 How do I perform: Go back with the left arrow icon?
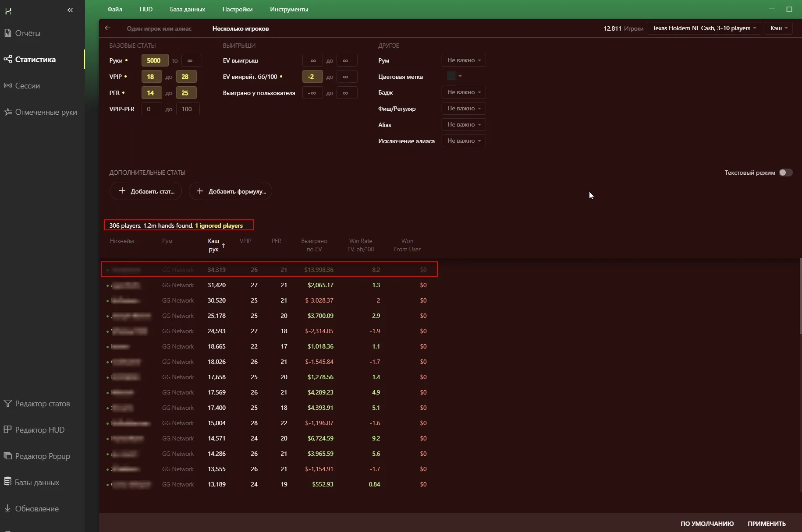(x=107, y=28)
